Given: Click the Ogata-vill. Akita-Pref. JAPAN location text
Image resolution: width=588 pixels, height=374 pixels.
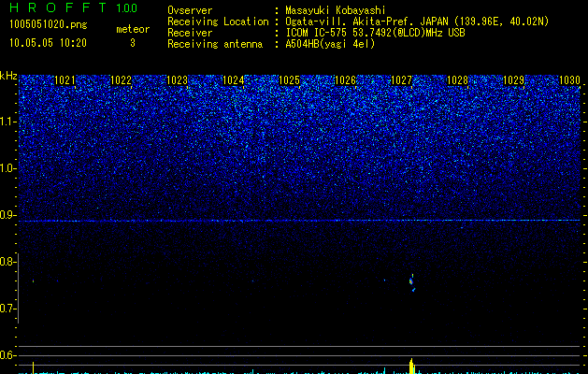Looking at the screenshot, I should [417, 22].
